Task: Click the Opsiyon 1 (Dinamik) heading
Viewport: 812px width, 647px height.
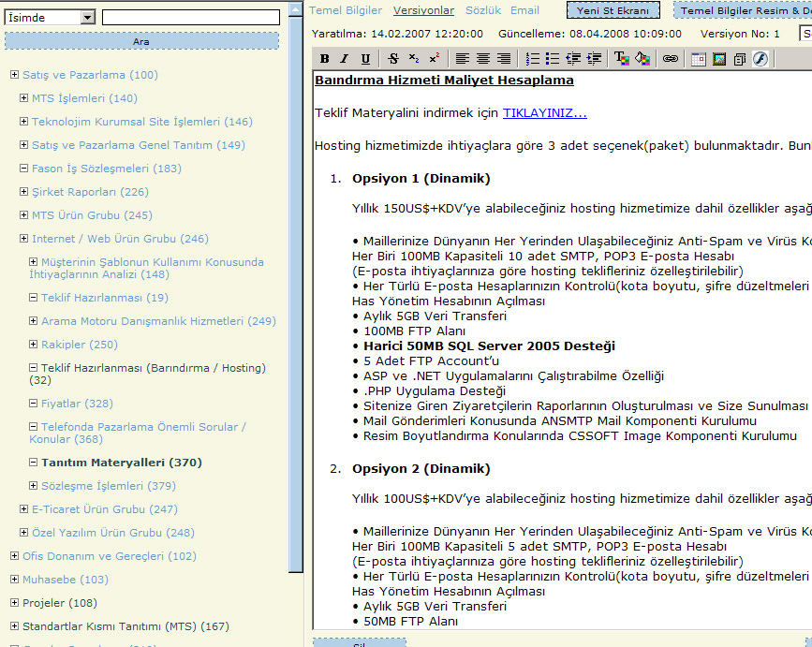Action: click(x=421, y=179)
